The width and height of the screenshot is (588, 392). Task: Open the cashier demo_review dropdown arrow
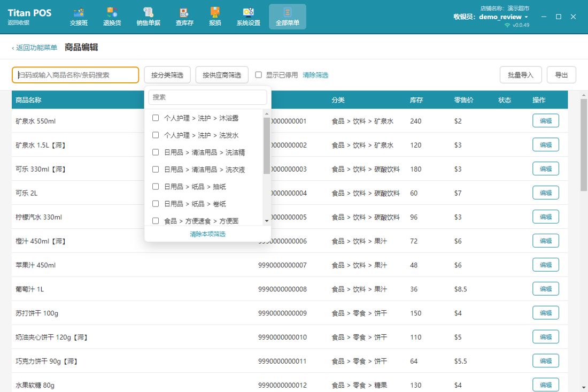[526, 17]
